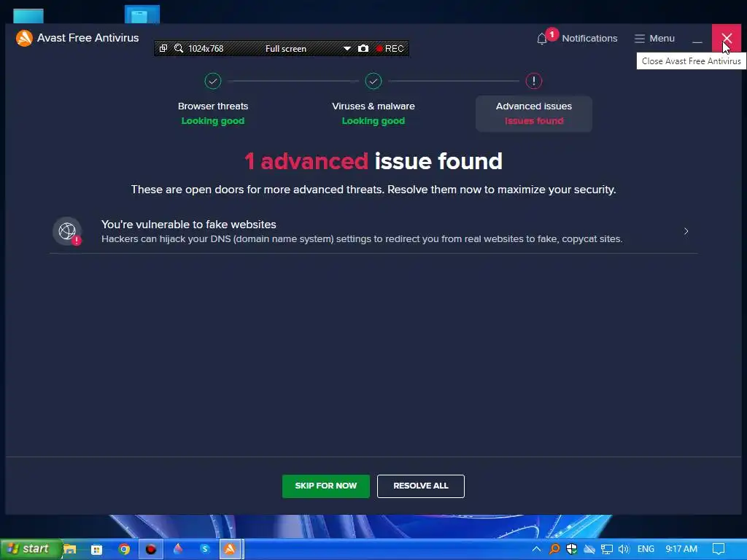The image size is (747, 560).
Task: Open the Menu label
Action: pos(662,39)
